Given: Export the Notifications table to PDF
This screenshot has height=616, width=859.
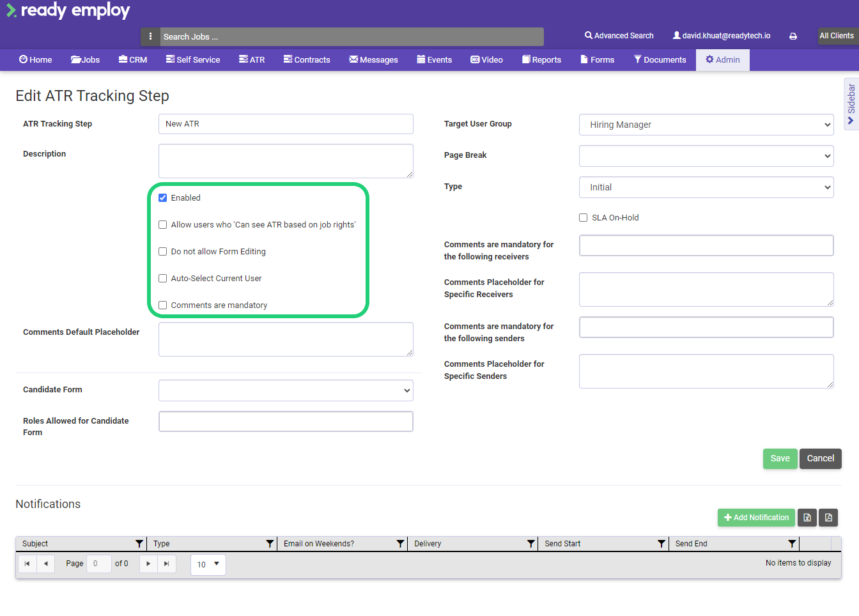Looking at the screenshot, I should 828,518.
